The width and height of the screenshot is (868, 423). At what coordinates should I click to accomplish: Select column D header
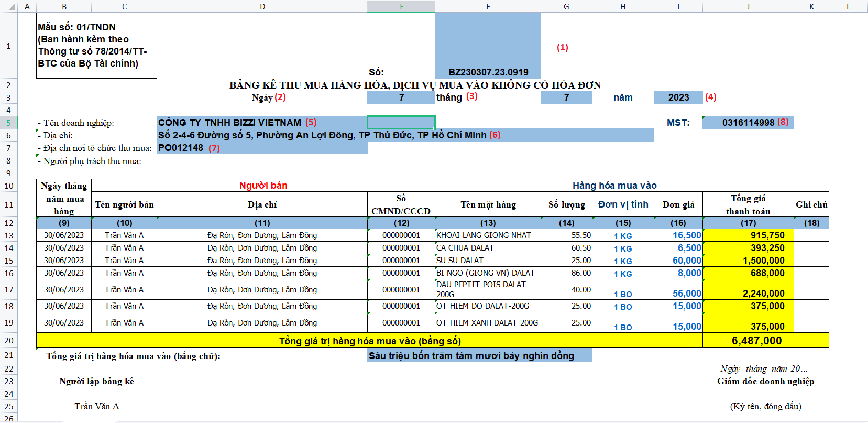262,6
